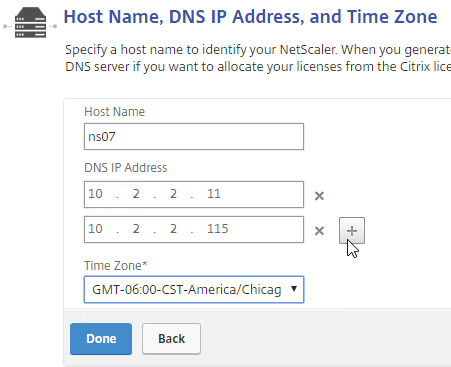Screen dimensions: 451x367
Task: Click the description text about identifying your NetScaler
Action: click(x=258, y=58)
